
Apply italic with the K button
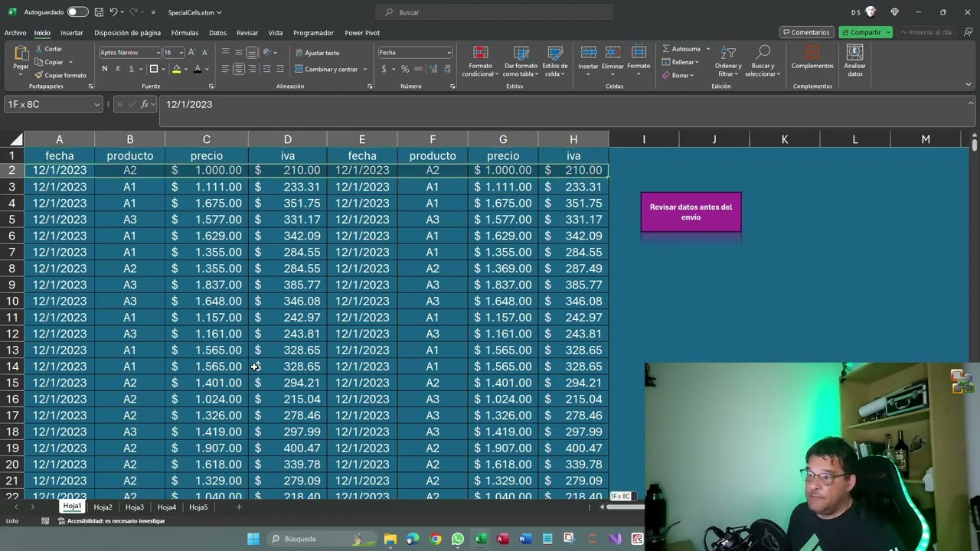click(x=118, y=69)
